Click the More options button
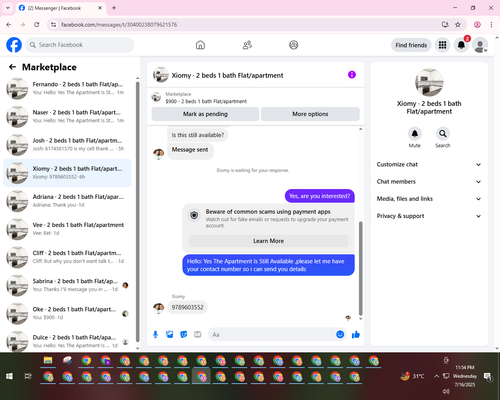 (x=310, y=114)
